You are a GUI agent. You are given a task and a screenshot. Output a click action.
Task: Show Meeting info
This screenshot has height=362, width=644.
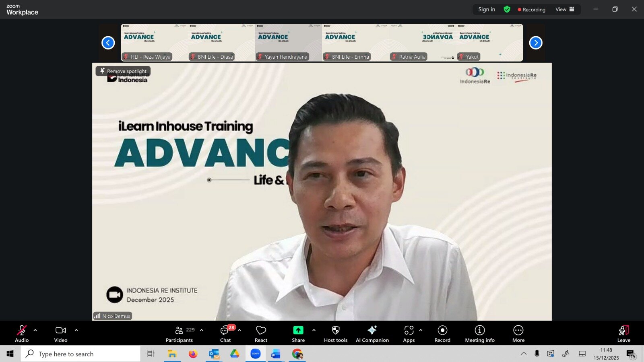pos(479,334)
